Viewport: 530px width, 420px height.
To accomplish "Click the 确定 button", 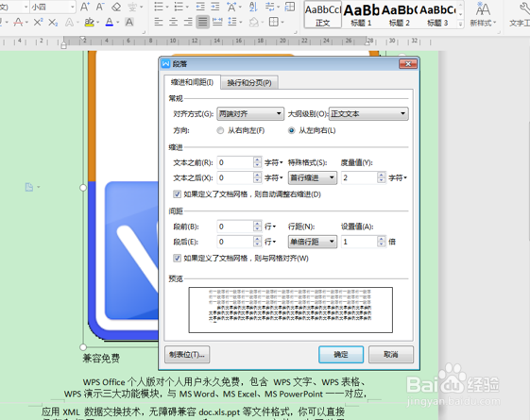I will point(341,355).
